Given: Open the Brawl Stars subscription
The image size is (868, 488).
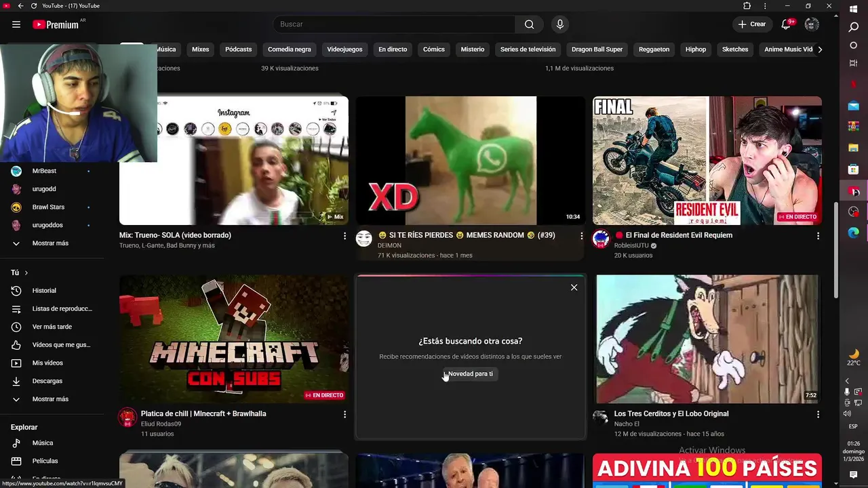Looking at the screenshot, I should pyautogui.click(x=52, y=207).
